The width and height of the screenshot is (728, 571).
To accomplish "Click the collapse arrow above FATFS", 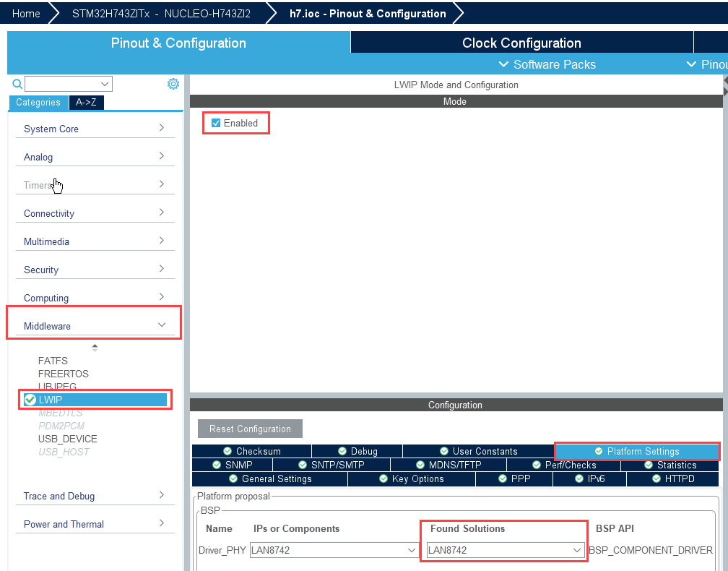I will pyautogui.click(x=95, y=348).
